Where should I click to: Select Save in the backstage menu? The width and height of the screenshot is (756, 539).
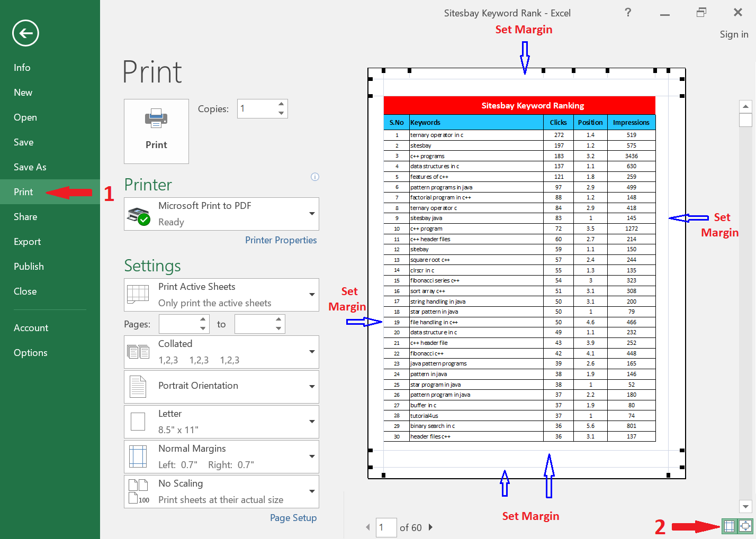click(x=50, y=142)
